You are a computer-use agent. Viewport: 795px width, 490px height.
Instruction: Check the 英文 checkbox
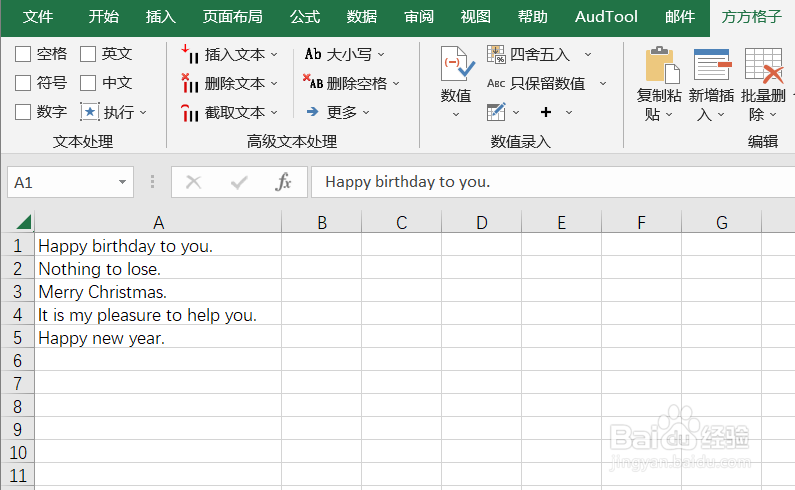(x=88, y=54)
